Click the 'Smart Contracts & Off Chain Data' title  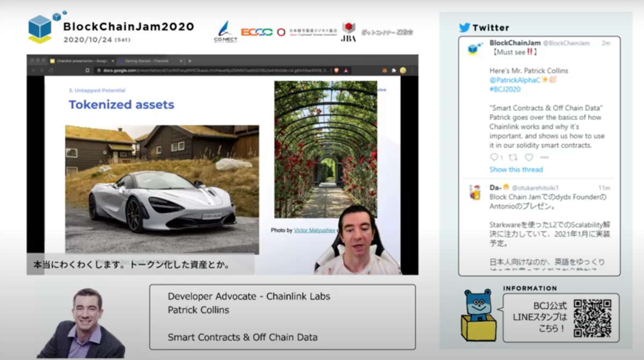tap(243, 337)
